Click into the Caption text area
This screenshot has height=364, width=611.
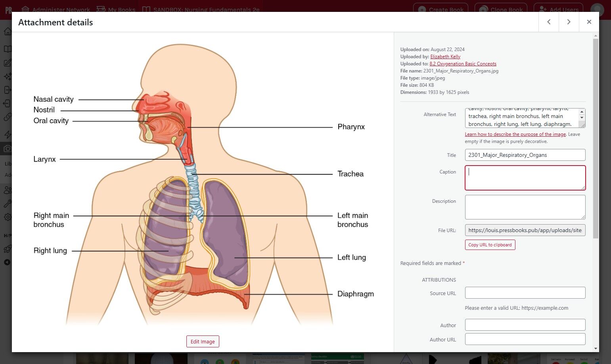coord(525,178)
